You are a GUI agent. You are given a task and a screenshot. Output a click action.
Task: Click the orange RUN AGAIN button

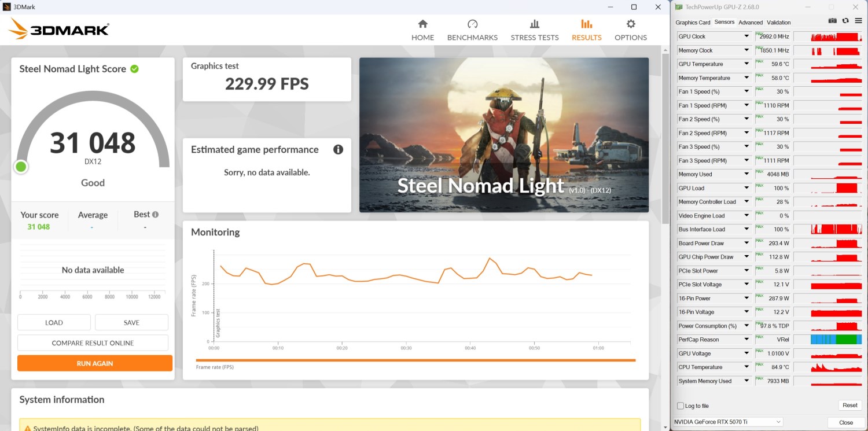pos(95,363)
